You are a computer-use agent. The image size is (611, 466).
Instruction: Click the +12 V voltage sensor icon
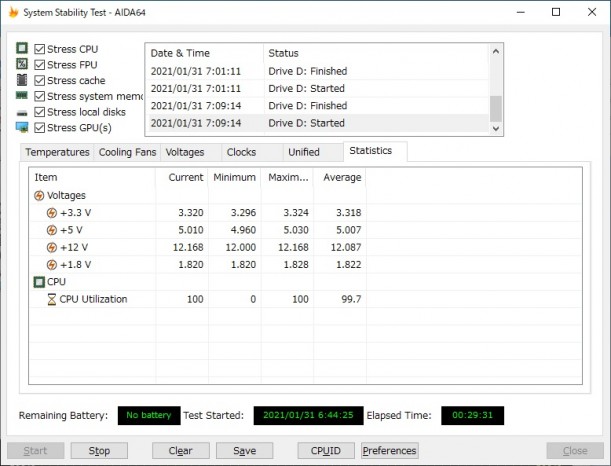click(52, 247)
